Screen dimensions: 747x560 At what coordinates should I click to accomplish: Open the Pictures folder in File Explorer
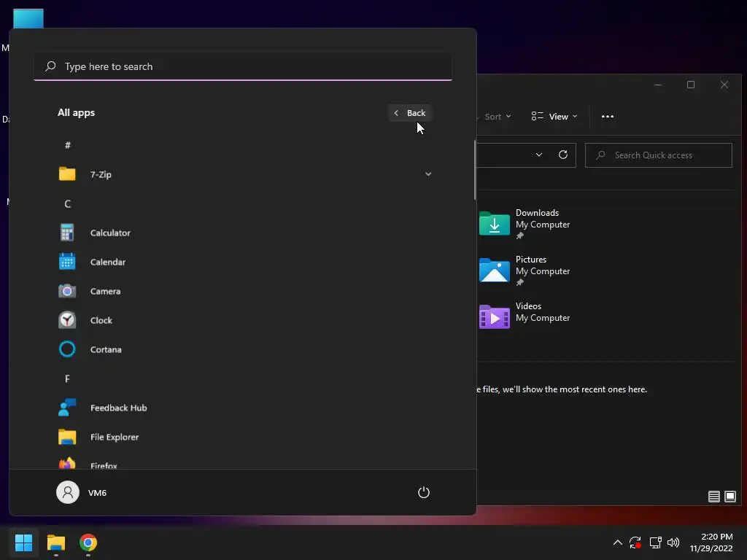pyautogui.click(x=494, y=270)
